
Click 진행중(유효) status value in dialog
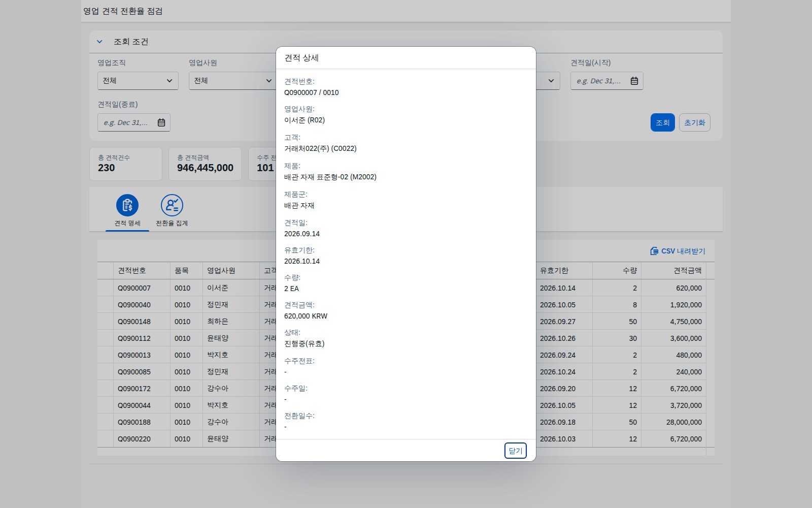(x=304, y=343)
